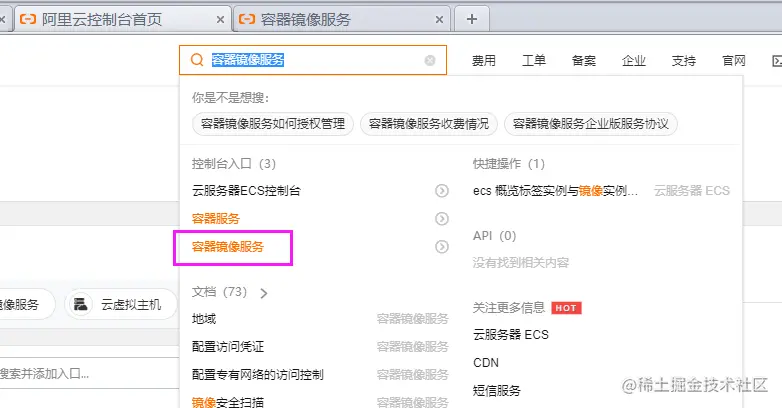Click the 搜索并添加入口 input field

click(x=89, y=373)
